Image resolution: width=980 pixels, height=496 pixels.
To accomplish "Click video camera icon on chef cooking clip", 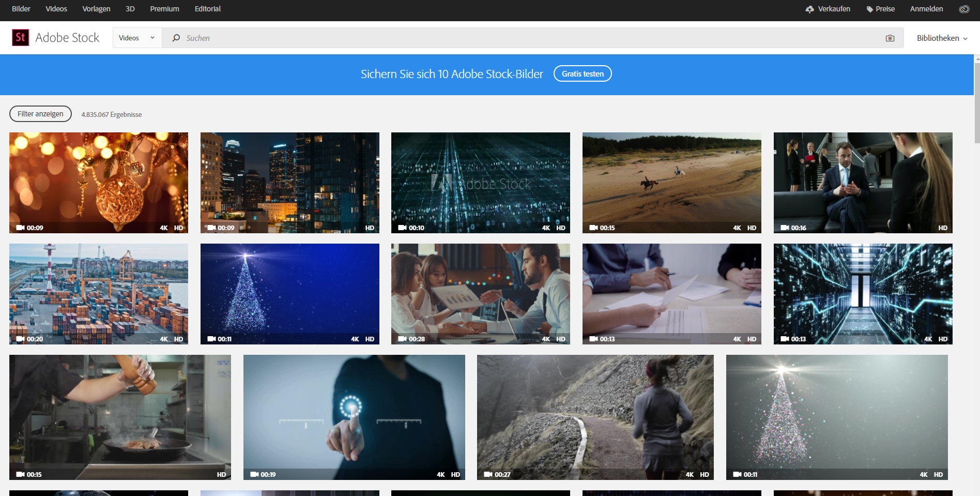I will pyautogui.click(x=21, y=474).
